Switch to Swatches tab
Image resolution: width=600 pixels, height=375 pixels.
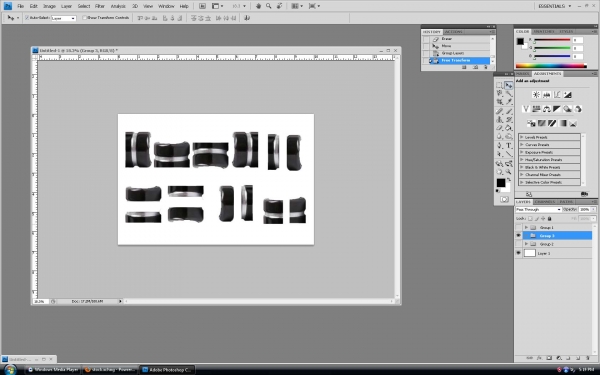pyautogui.click(x=543, y=31)
